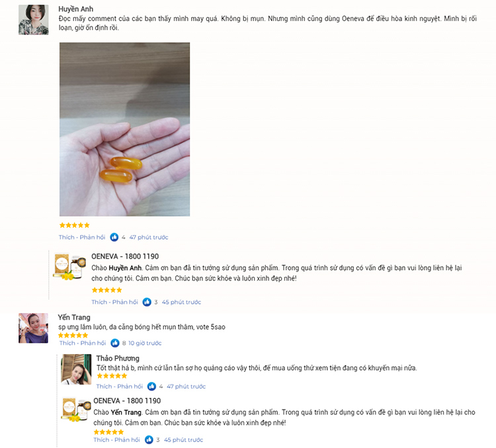Click "Thích" on OENEVA's reply to Yến Trang
The image size is (496, 448).
pyautogui.click(x=101, y=439)
